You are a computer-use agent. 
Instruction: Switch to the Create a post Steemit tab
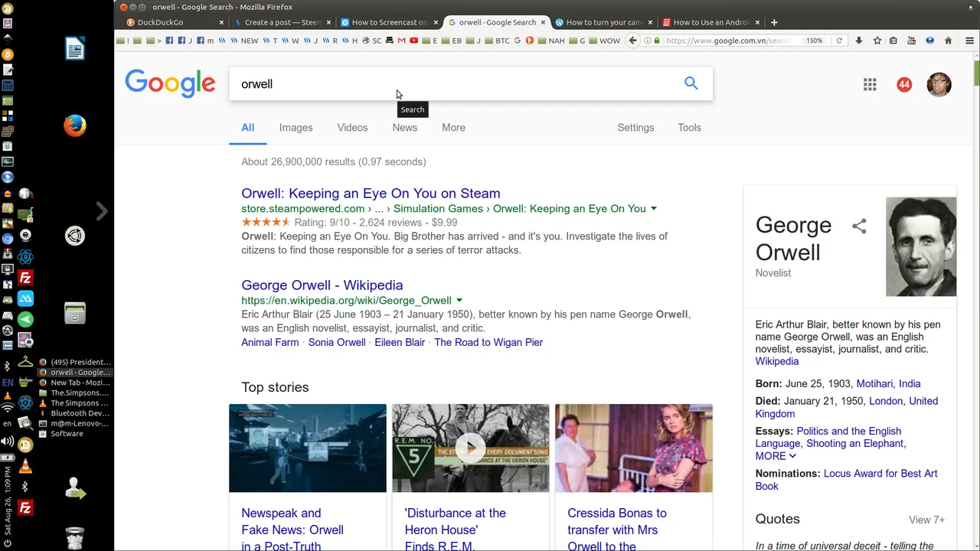(281, 22)
